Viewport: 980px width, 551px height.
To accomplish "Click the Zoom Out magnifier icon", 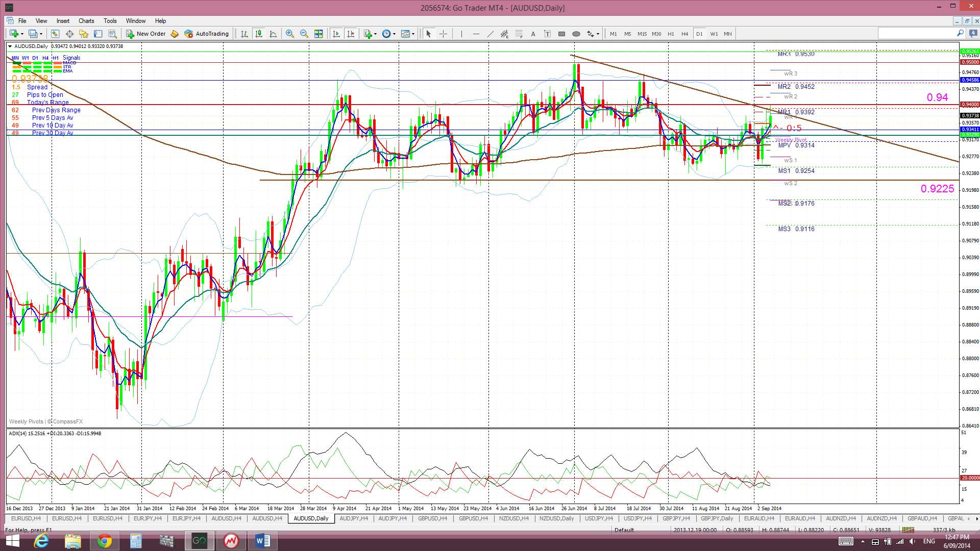I will (304, 34).
